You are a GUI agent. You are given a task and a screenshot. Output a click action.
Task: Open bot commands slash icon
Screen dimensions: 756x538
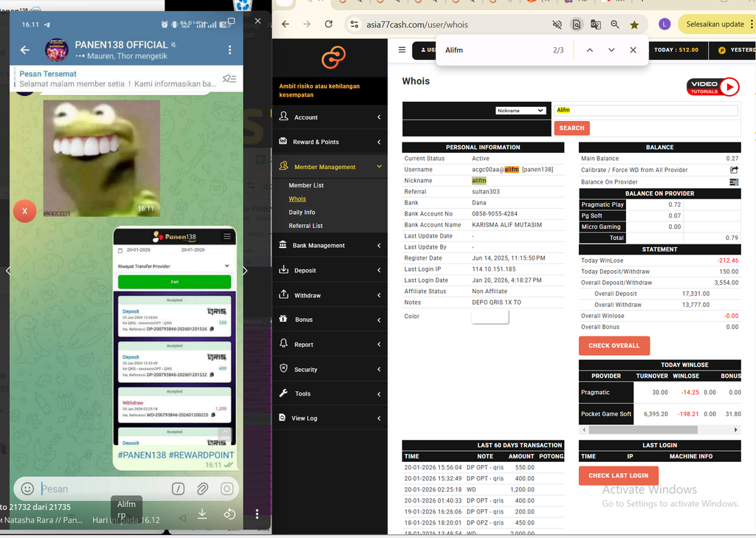(178, 489)
